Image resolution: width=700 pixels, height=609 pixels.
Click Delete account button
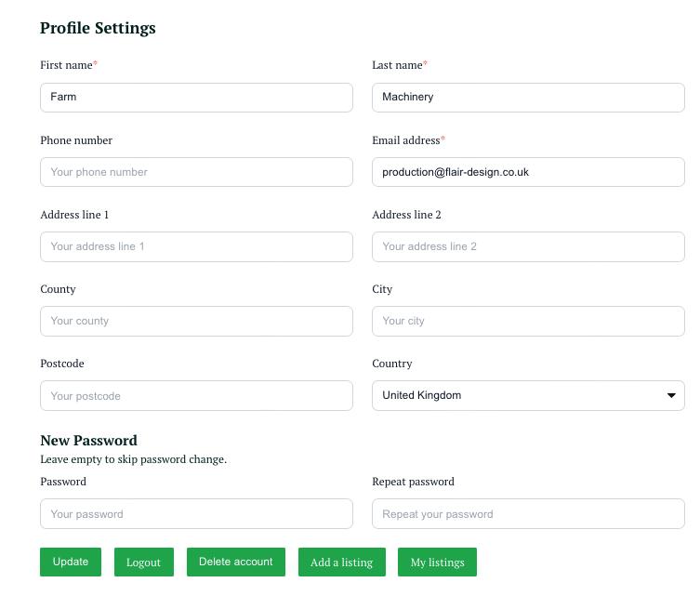click(236, 562)
